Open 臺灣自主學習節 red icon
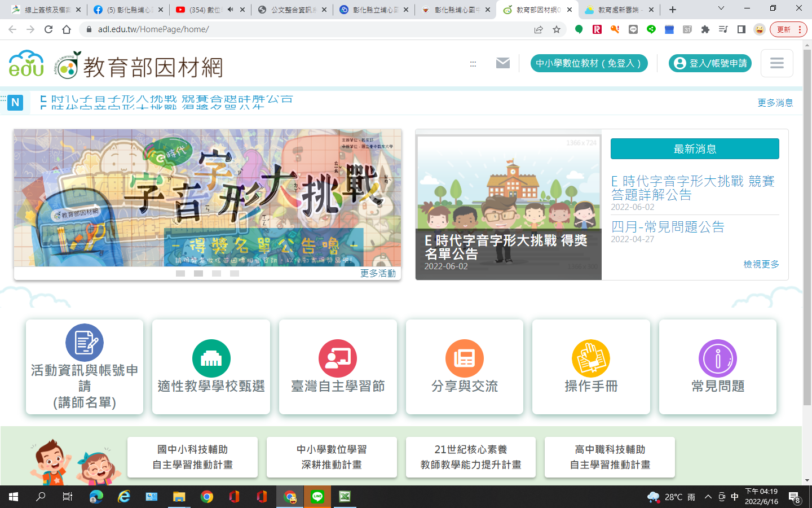The image size is (812, 508). (337, 358)
